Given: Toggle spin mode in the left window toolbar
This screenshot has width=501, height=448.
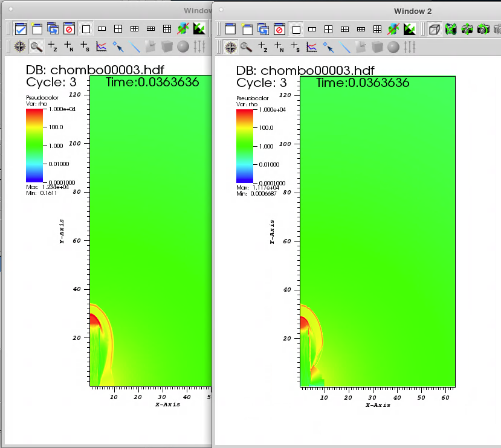Looking at the screenshot, I should 183,29.
